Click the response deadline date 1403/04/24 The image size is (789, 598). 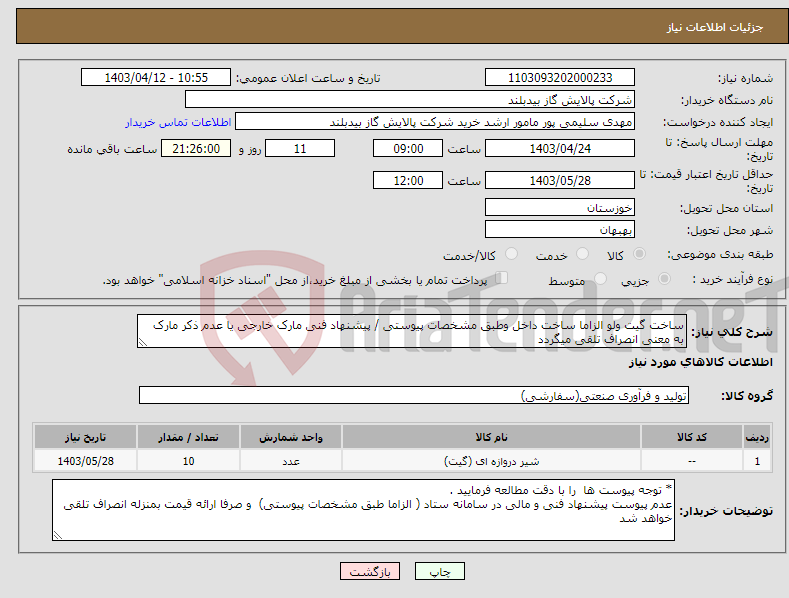pos(560,148)
